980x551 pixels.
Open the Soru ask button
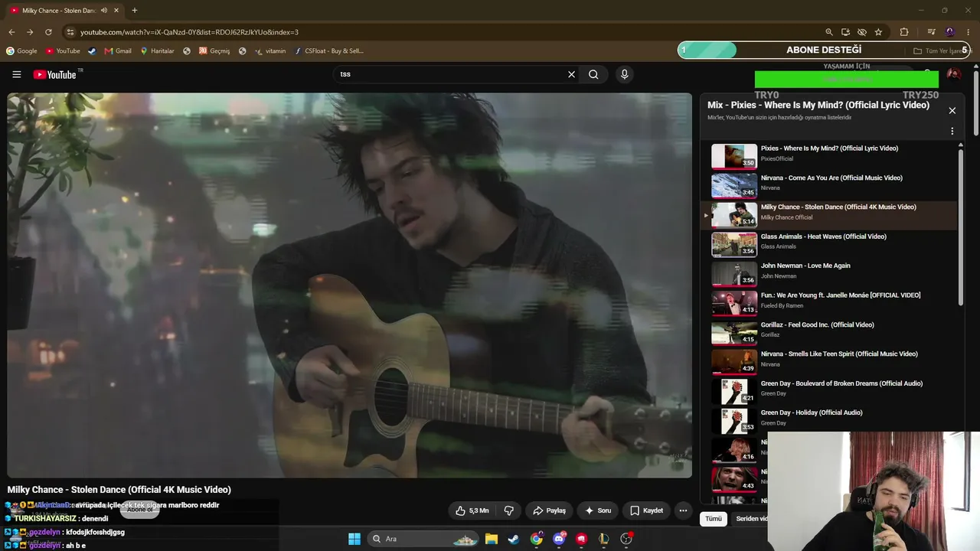click(x=598, y=510)
